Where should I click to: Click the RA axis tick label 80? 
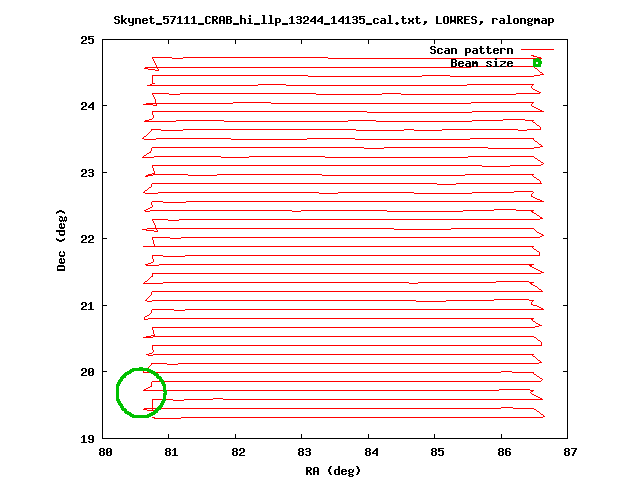[x=105, y=452]
